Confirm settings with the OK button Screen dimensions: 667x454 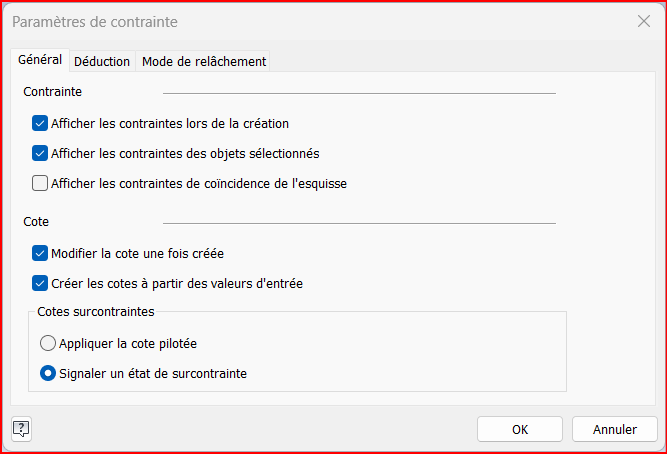519,429
